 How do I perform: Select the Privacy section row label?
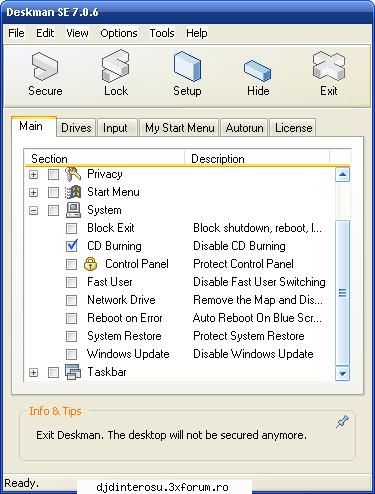point(105,174)
